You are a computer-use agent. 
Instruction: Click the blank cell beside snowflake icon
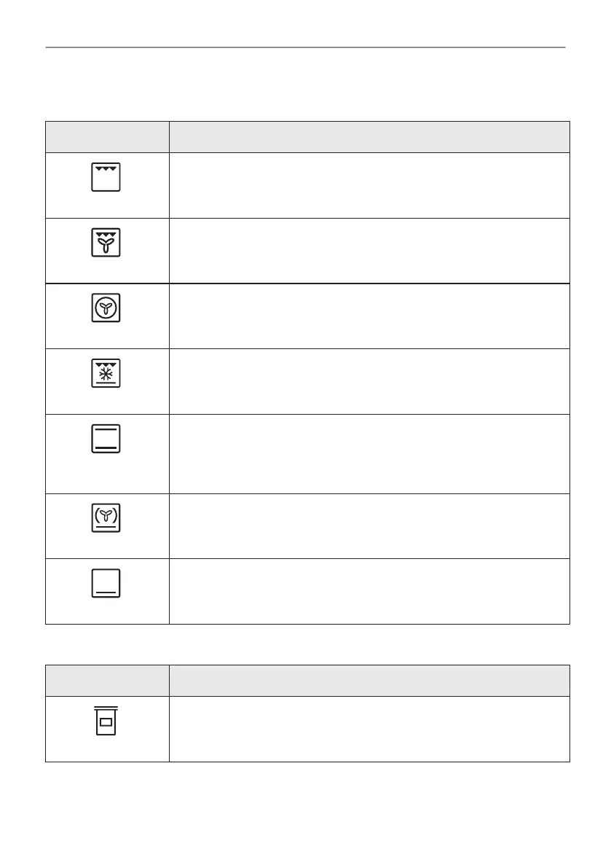tap(369, 381)
